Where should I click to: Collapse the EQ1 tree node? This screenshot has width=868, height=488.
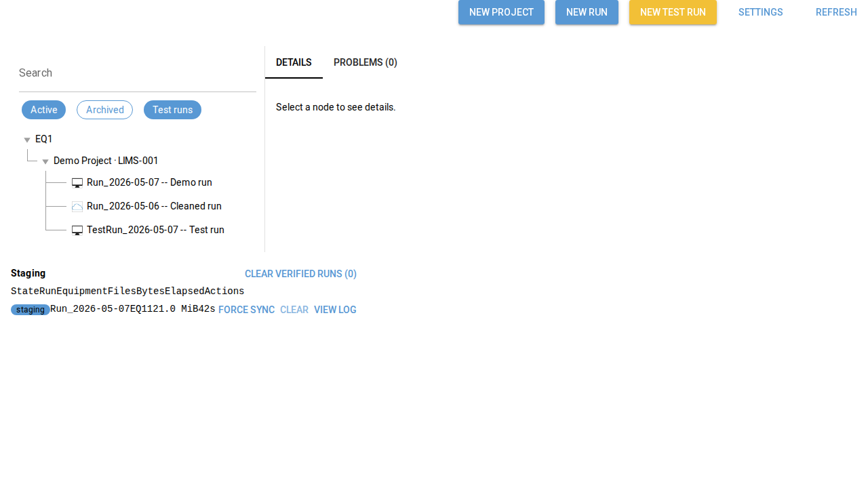tap(27, 140)
